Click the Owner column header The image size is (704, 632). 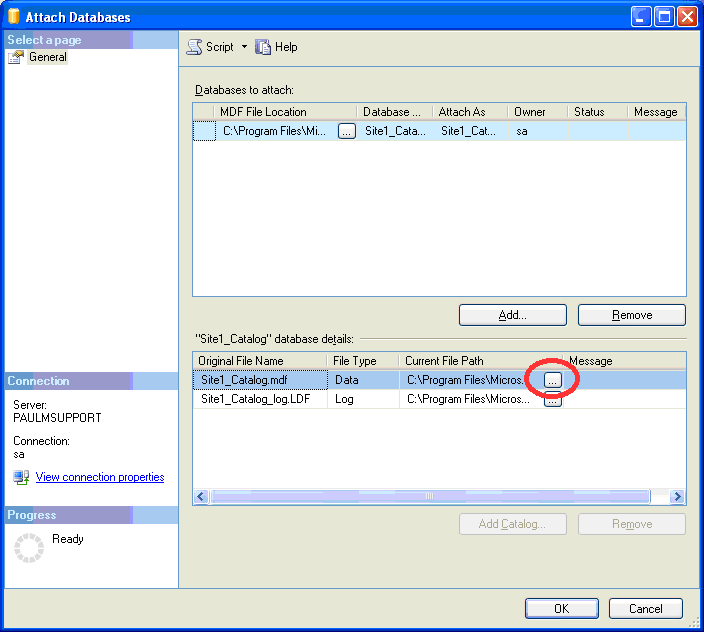[x=530, y=112]
